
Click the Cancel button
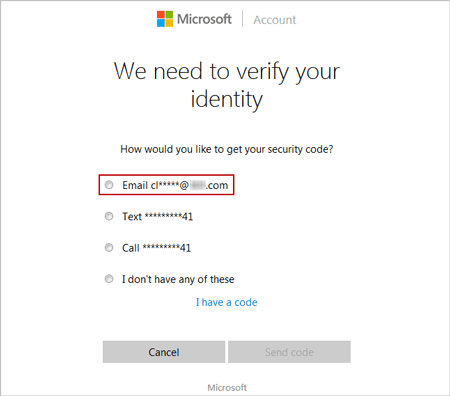164,352
